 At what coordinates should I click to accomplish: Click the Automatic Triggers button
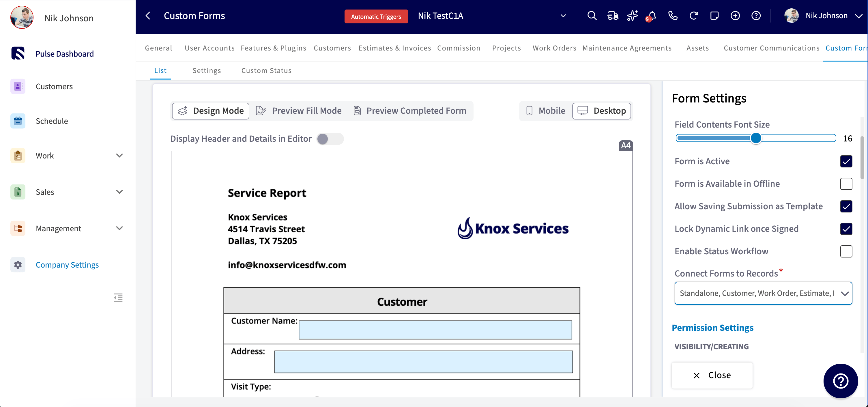[x=376, y=16]
